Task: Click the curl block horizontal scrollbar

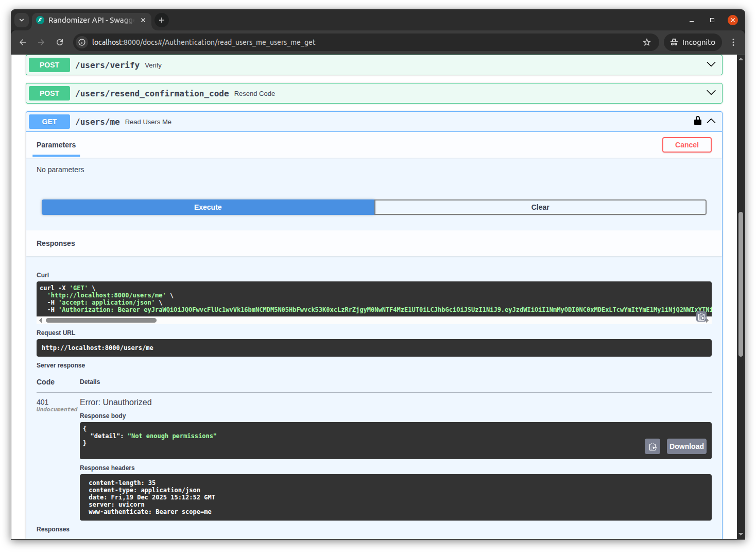Action: coord(101,321)
